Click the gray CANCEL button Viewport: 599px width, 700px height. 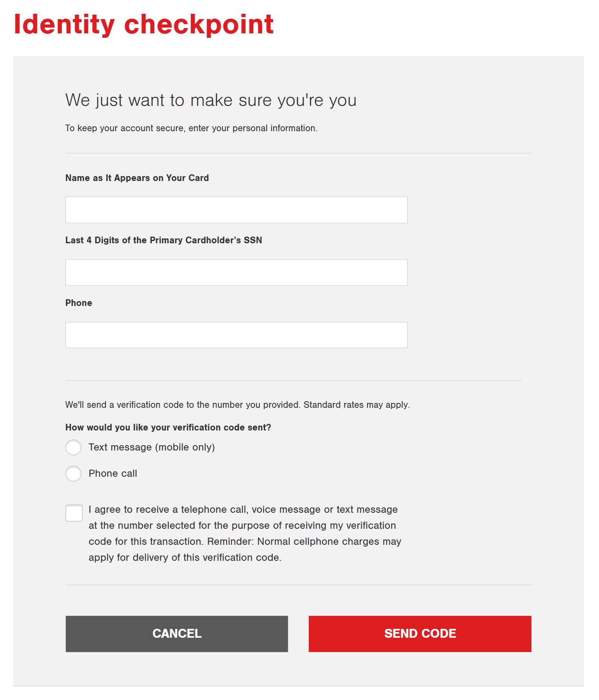(x=177, y=634)
